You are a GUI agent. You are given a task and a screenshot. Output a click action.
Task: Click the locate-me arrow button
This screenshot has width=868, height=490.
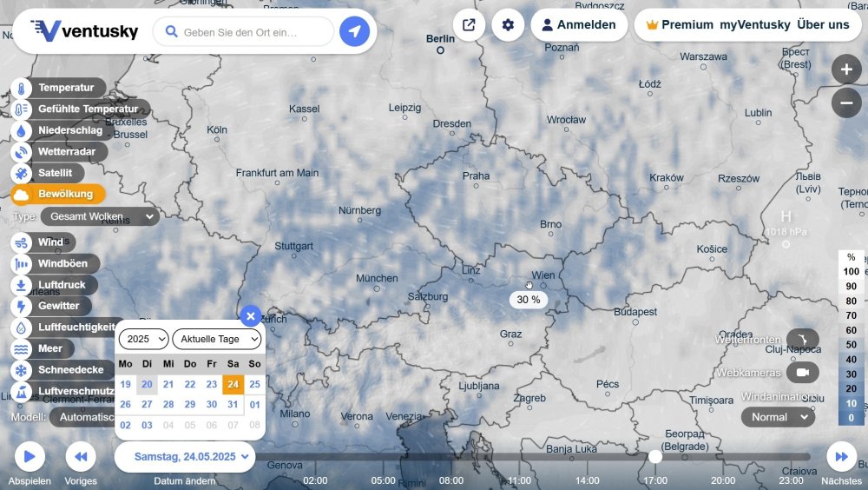[354, 32]
